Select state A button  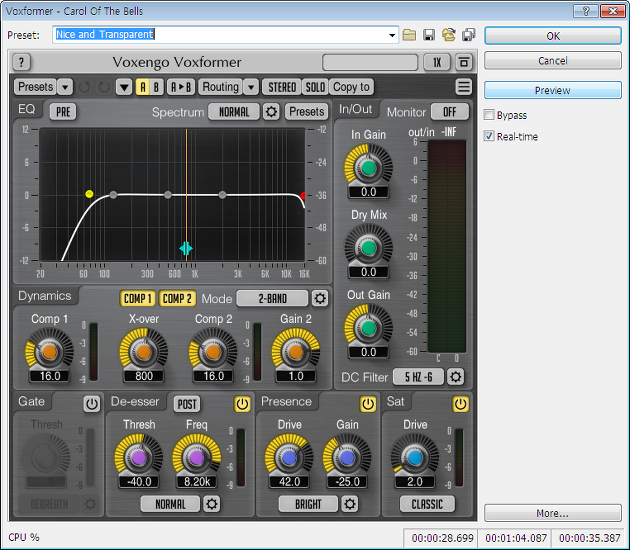click(x=143, y=87)
